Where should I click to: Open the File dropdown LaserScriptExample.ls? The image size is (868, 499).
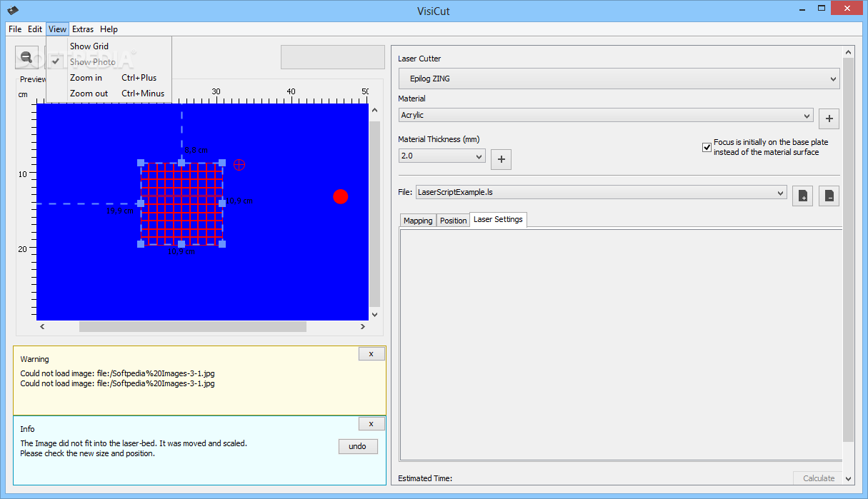point(601,192)
